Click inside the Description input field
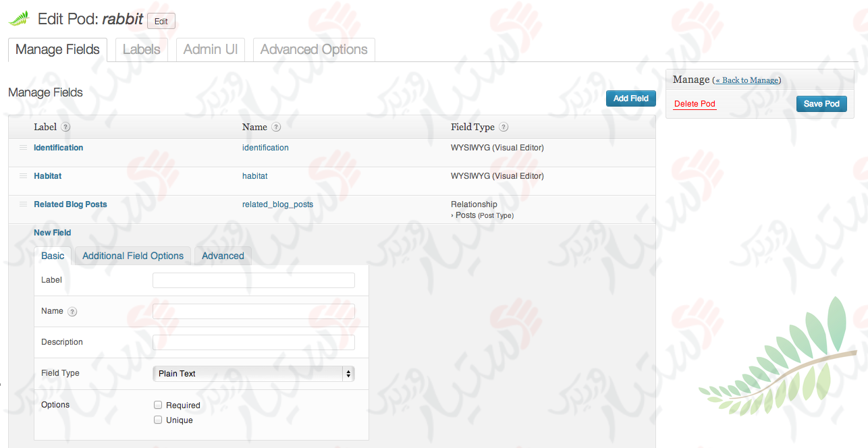Screen dimensions: 868x448 click(x=253, y=342)
